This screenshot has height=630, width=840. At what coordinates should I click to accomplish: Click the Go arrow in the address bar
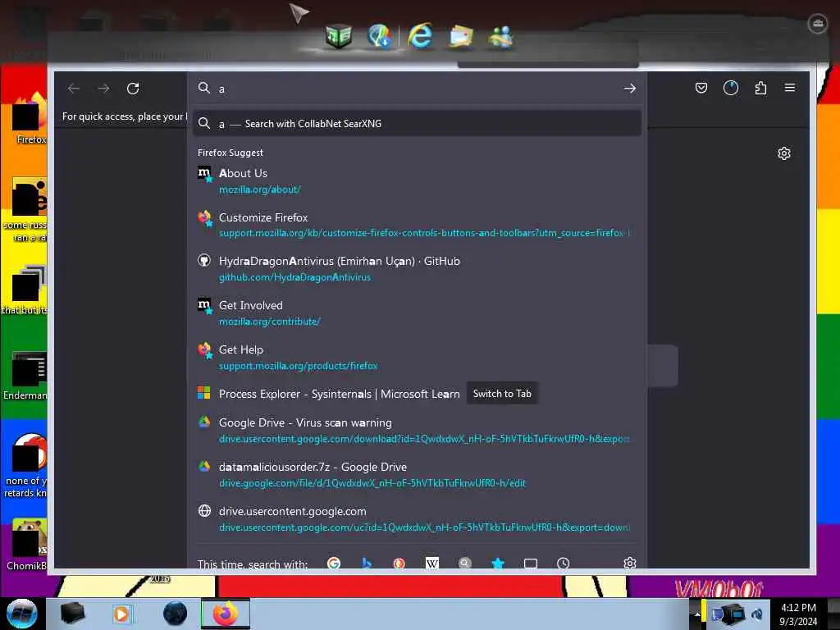click(629, 89)
